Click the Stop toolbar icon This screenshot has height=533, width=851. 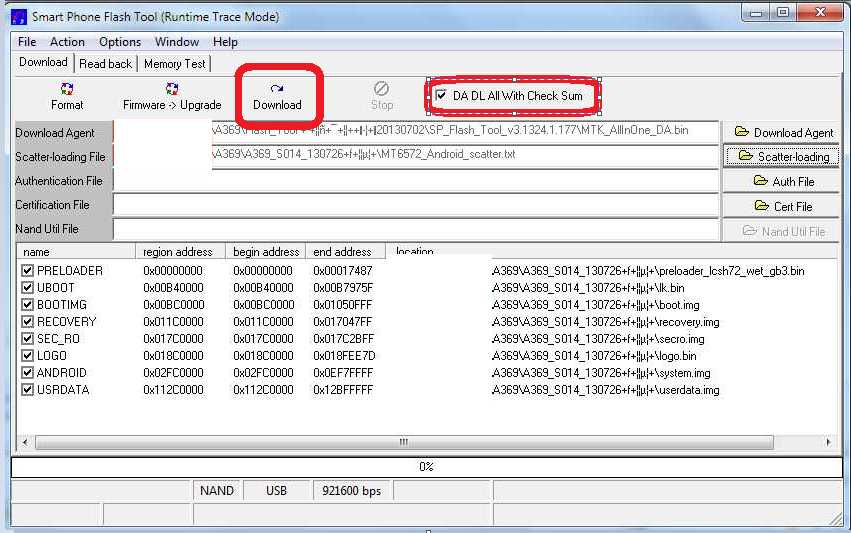tap(382, 97)
